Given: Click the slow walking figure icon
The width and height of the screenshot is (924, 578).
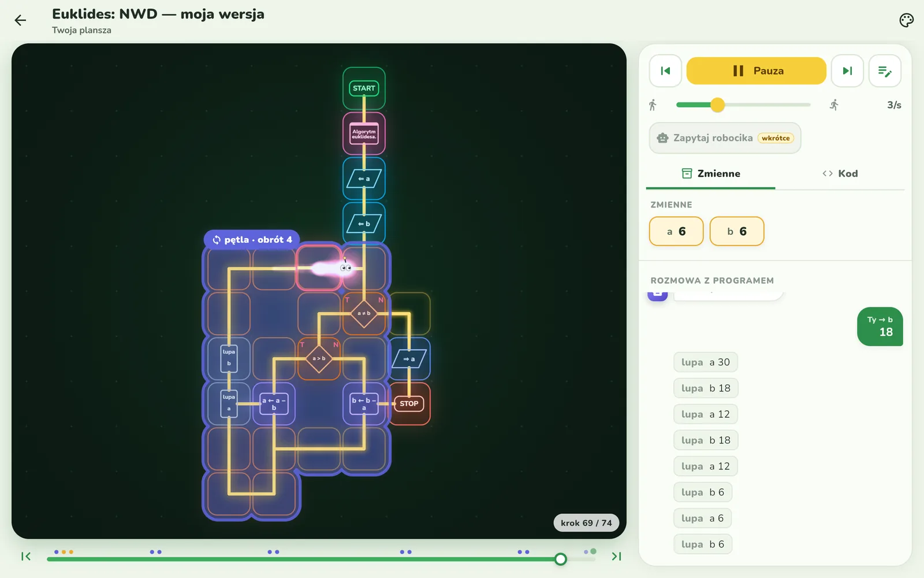Looking at the screenshot, I should (x=653, y=105).
